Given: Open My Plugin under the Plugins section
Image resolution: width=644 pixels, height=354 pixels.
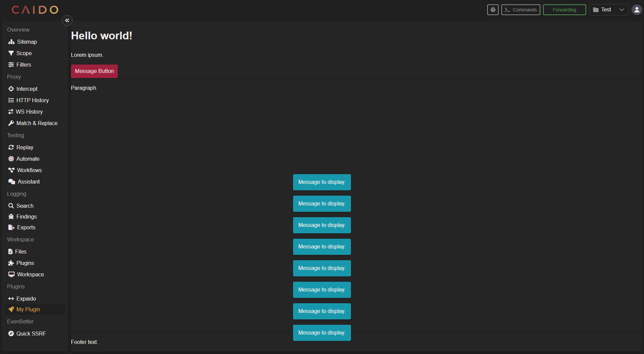Looking at the screenshot, I should (28, 309).
